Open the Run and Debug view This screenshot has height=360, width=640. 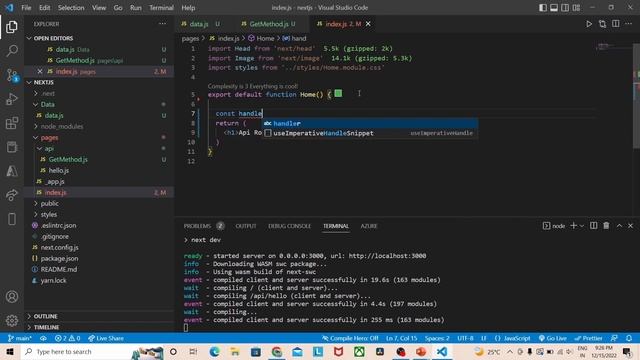[x=12, y=99]
